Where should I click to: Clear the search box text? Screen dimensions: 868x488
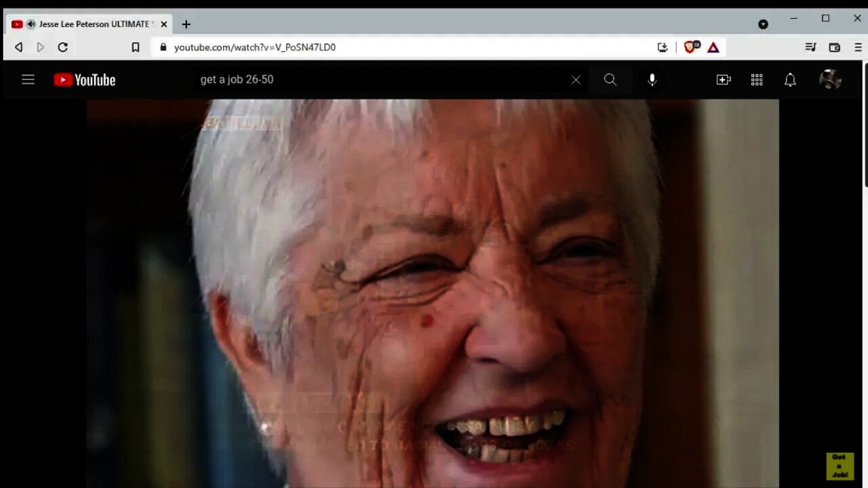tap(576, 80)
